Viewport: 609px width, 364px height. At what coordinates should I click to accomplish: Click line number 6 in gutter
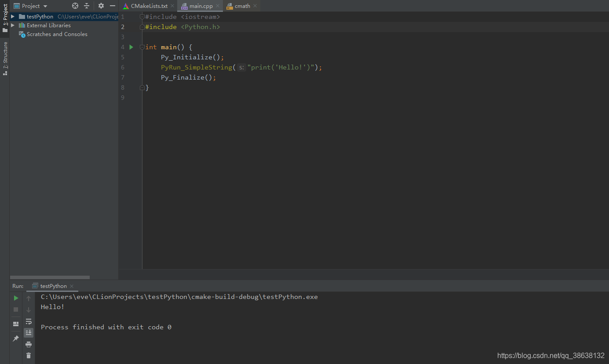[x=123, y=67]
